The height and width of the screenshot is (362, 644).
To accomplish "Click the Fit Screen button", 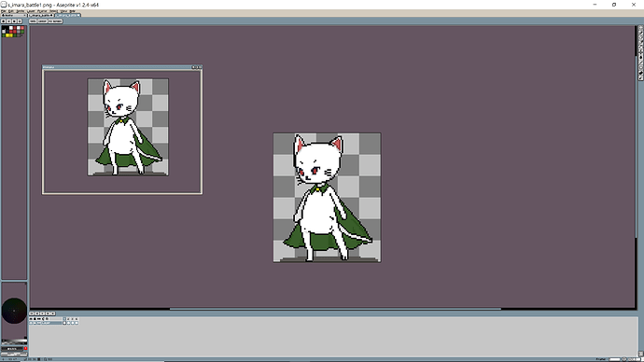I will pos(55,21).
